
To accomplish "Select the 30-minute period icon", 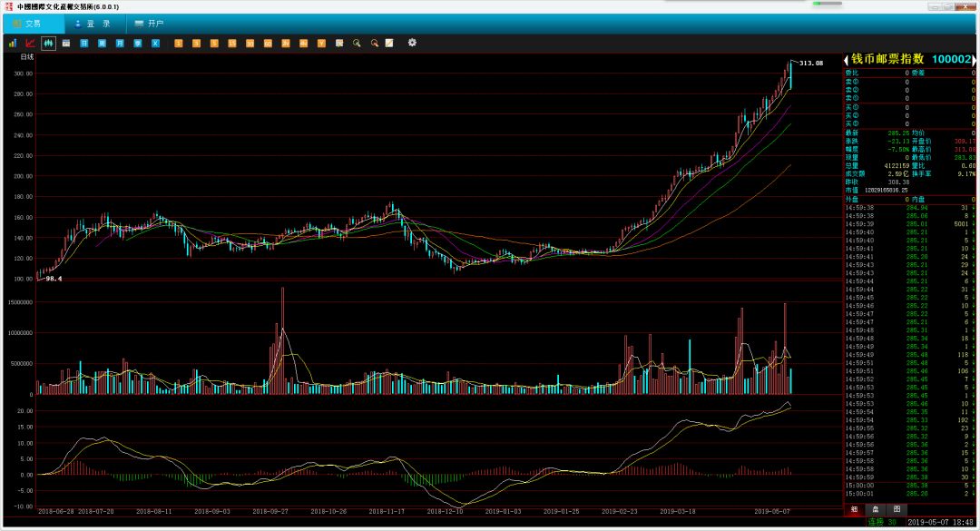I will click(250, 44).
